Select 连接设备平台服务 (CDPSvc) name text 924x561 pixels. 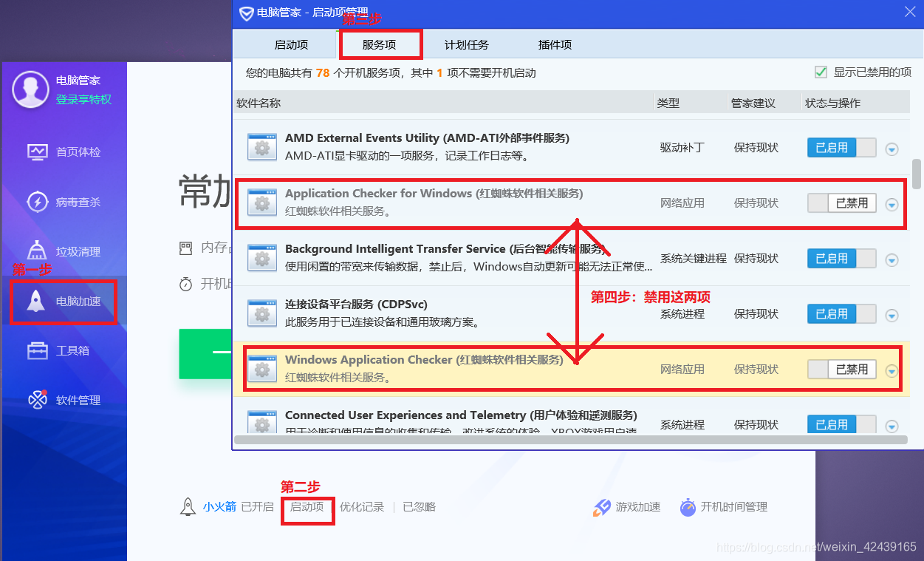pyautogui.click(x=356, y=305)
